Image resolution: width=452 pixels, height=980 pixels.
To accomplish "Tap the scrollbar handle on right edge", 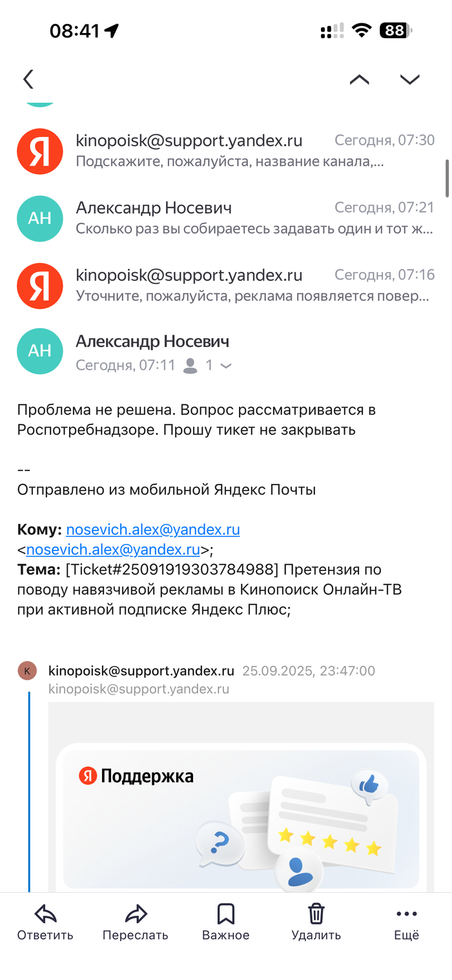I will [x=447, y=178].
